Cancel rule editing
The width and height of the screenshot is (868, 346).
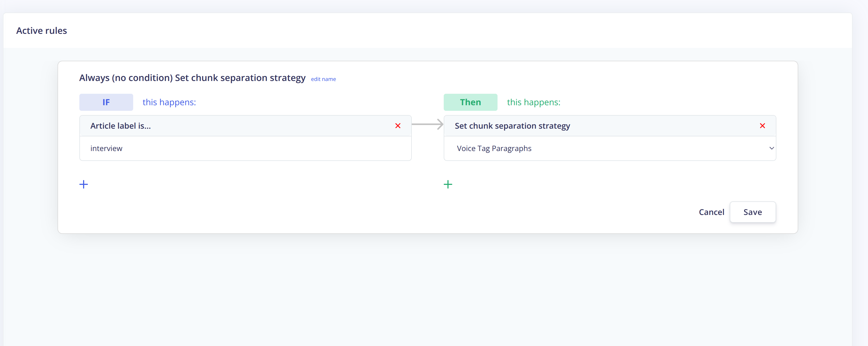click(711, 212)
